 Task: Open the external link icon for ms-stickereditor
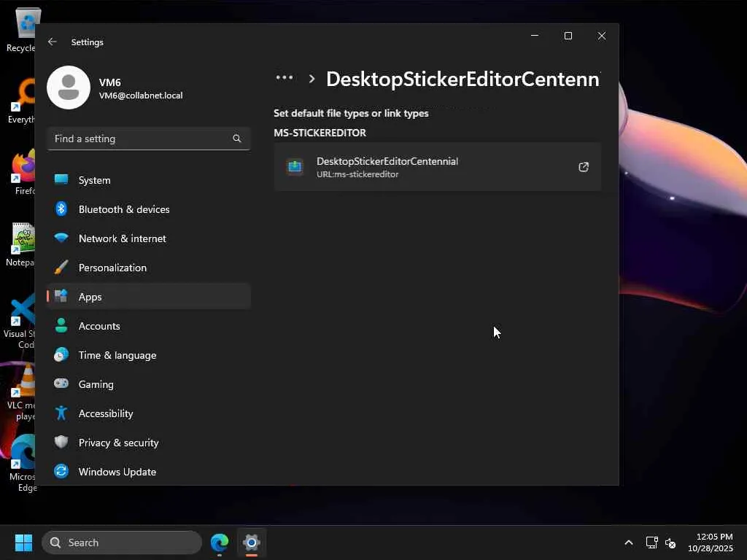point(583,167)
